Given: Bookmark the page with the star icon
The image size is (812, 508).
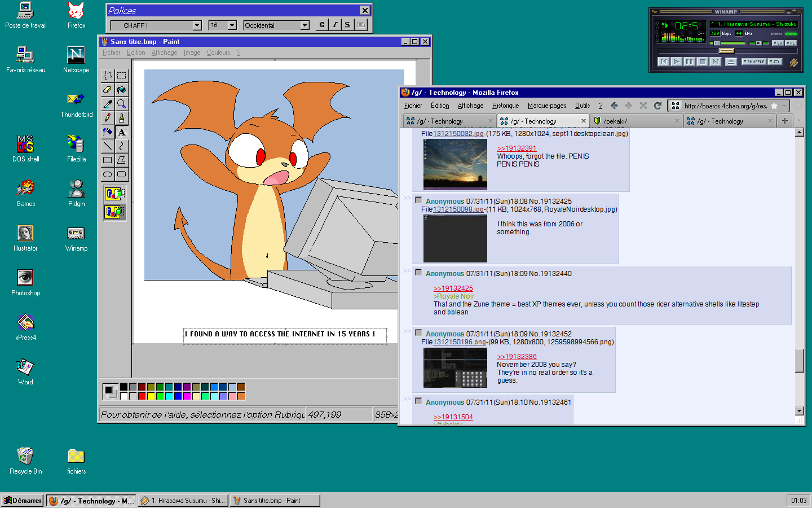Looking at the screenshot, I should [774, 106].
